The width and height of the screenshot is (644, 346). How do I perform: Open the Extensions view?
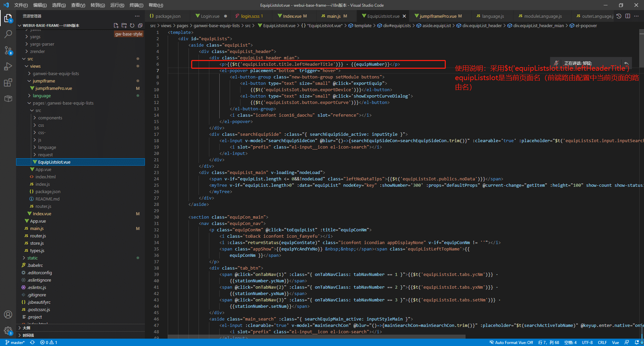pos(8,82)
